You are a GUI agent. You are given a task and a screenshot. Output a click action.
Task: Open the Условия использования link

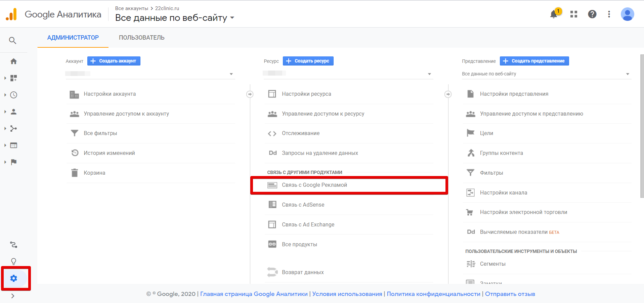[347, 294]
